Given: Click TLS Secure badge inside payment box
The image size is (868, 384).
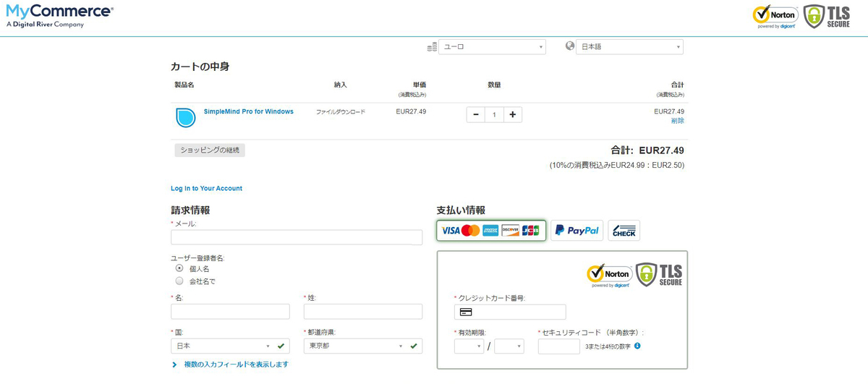Looking at the screenshot, I should point(659,275).
